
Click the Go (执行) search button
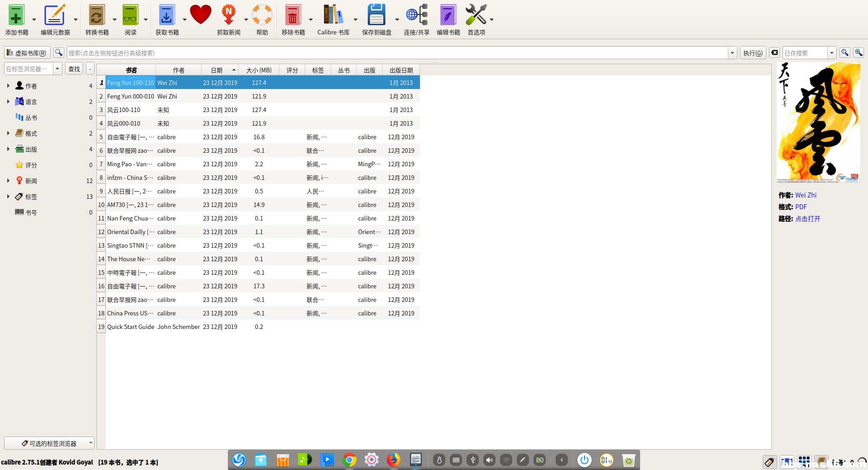753,53
